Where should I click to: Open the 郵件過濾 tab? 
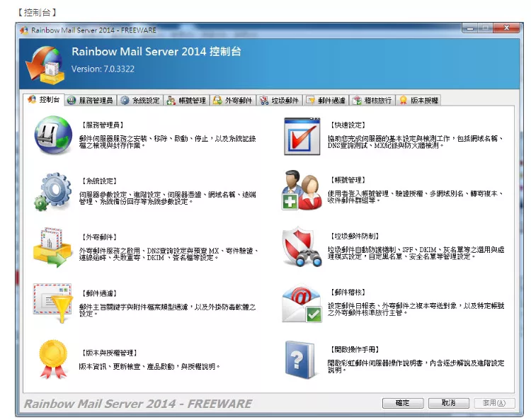[x=326, y=101]
